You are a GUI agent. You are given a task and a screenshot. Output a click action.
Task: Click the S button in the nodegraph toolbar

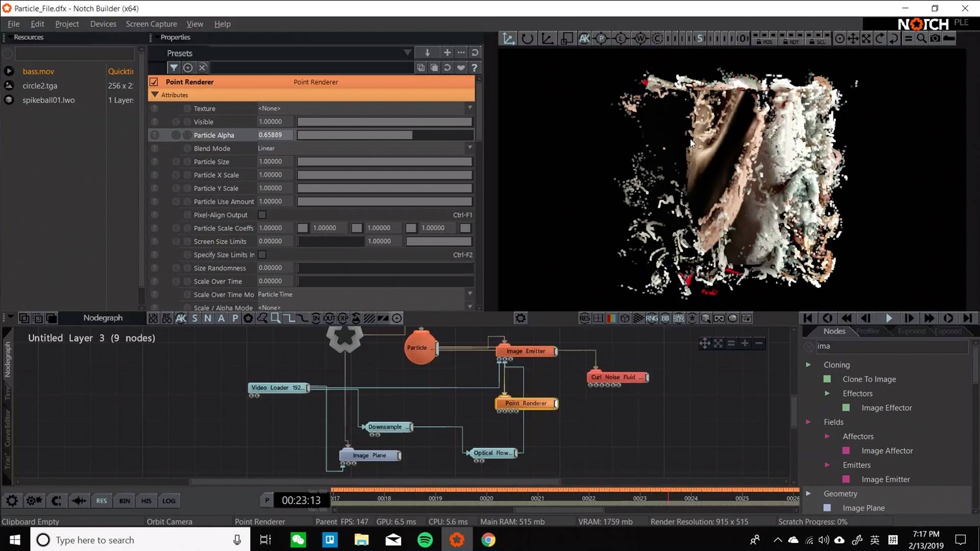[x=194, y=318]
